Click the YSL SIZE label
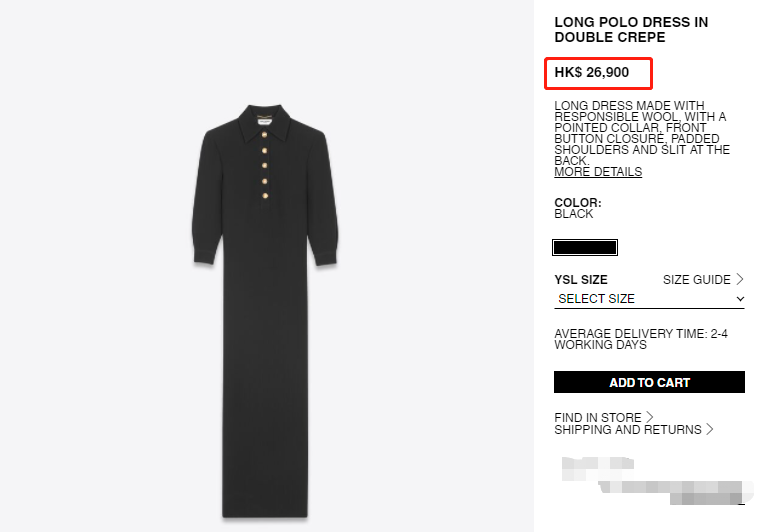The width and height of the screenshot is (767, 532). pos(581,280)
